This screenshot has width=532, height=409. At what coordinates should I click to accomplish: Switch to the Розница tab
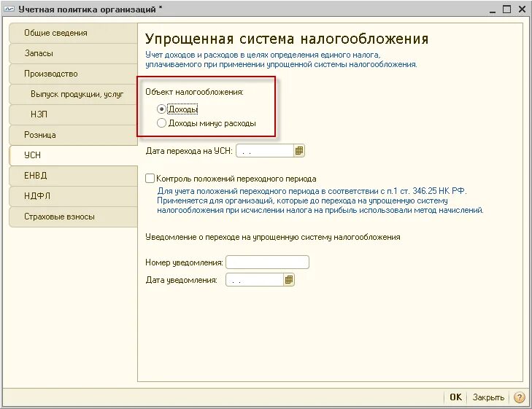(x=73, y=135)
